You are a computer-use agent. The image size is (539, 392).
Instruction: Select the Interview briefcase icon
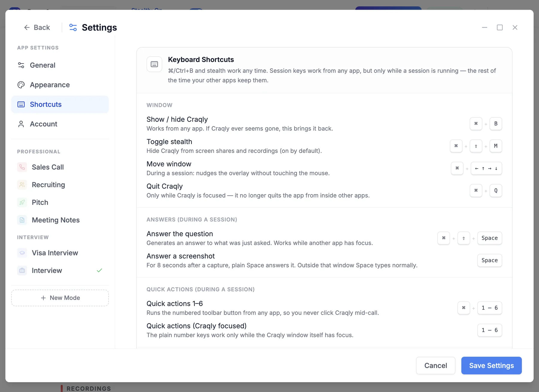22,271
